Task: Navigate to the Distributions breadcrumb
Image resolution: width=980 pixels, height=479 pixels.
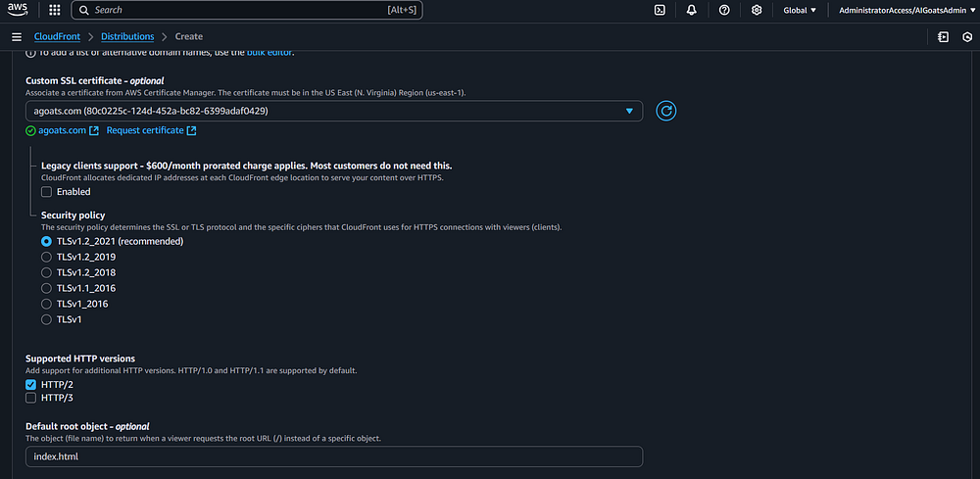Action: (x=127, y=37)
